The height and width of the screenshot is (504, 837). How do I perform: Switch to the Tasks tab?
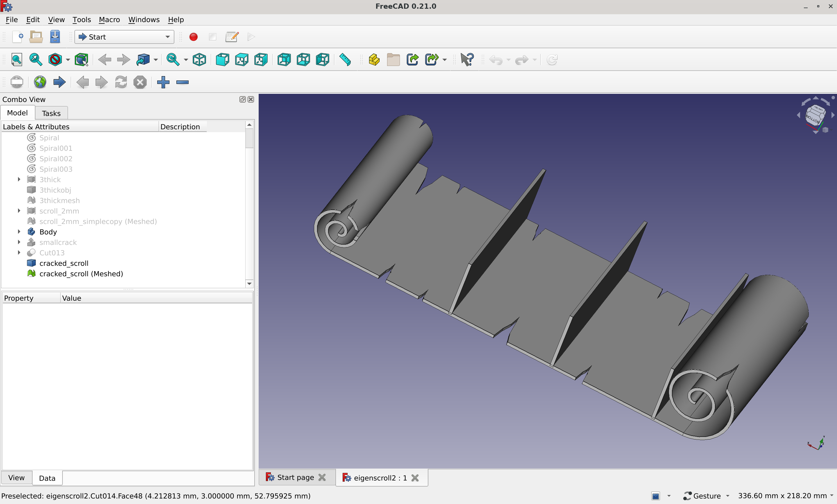[x=51, y=113]
